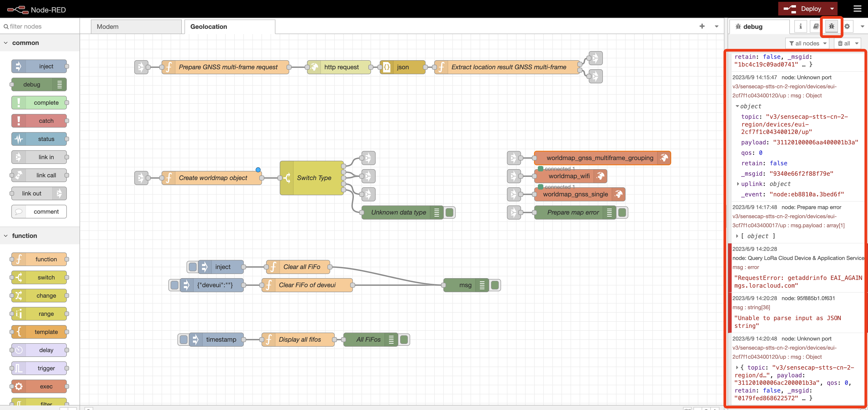
Task: Open the help sidebar with book icon
Action: (x=816, y=26)
